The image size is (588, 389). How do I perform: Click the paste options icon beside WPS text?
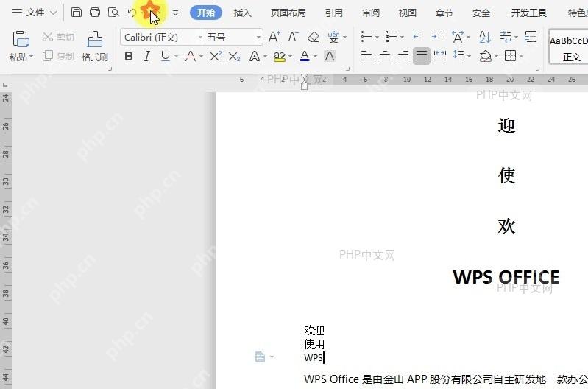[261, 357]
